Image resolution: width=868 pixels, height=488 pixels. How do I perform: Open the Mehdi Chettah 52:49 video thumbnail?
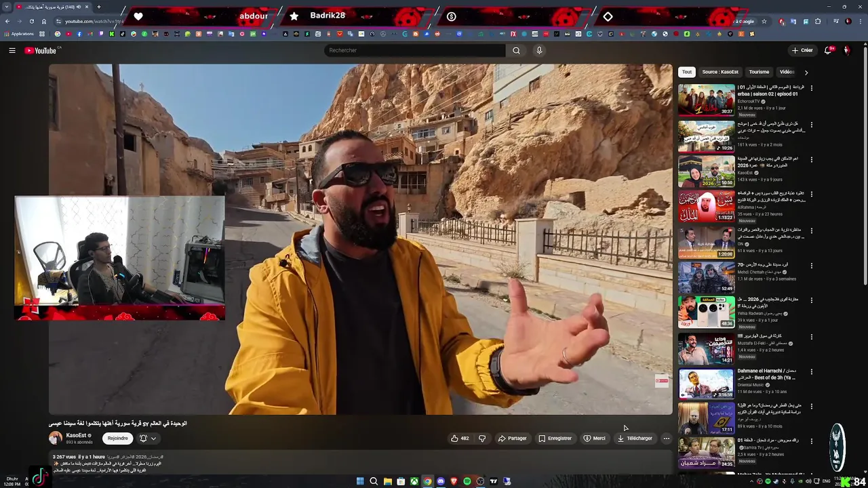706,277
